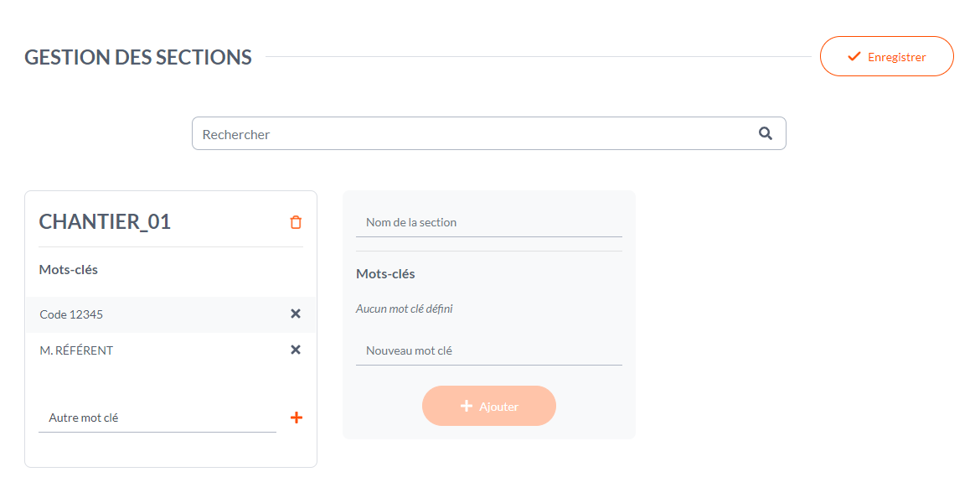Click the Aucun mot clé défini text
980x498 pixels.
click(x=405, y=309)
